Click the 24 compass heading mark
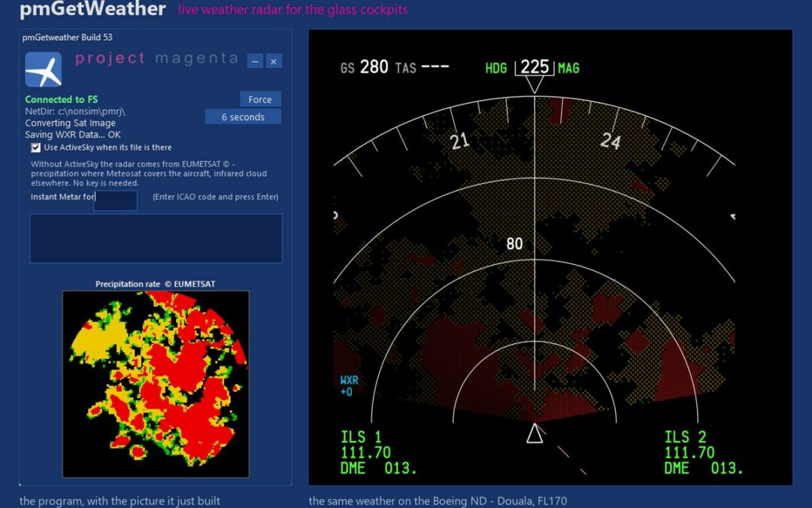Viewport: 812px width, 508px height. 611,141
